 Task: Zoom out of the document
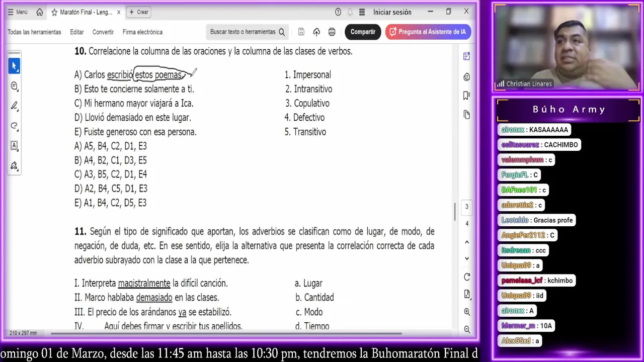[466, 329]
